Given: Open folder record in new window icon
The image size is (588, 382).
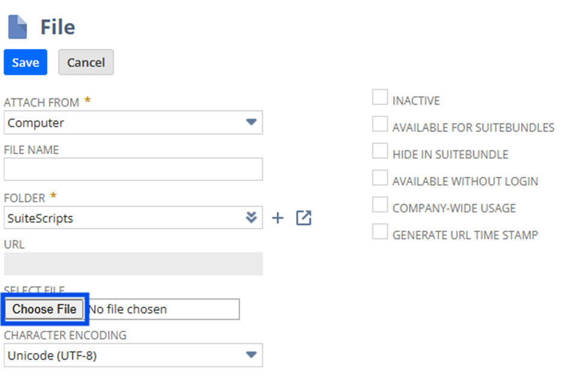Looking at the screenshot, I should [304, 218].
